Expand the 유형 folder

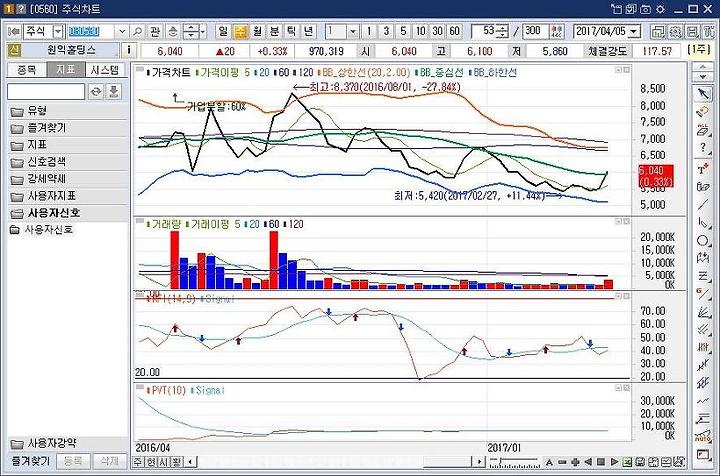67,111
